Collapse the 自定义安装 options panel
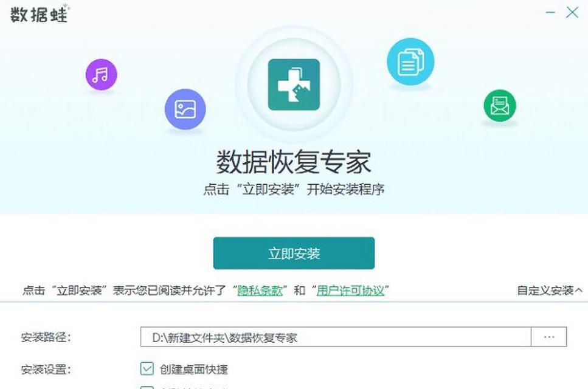 550,291
